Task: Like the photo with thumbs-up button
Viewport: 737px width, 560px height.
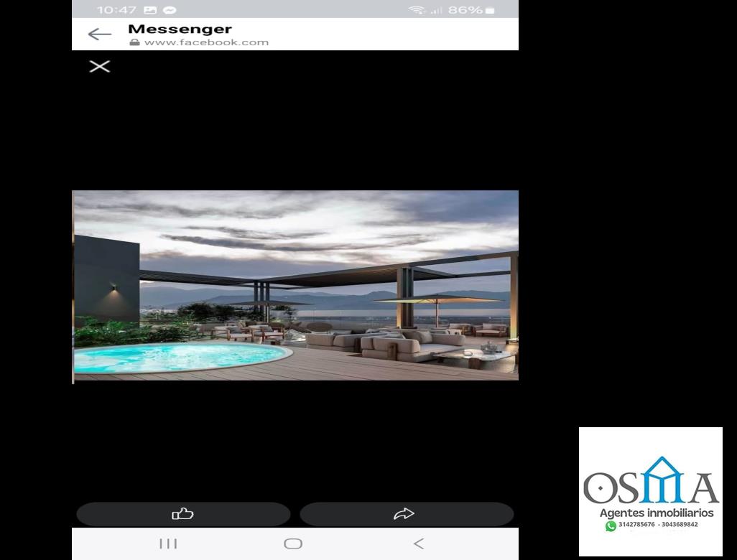Action: pyautogui.click(x=183, y=513)
